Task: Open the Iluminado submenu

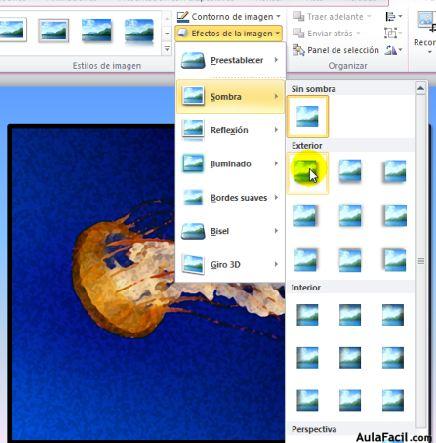Action: coord(230,164)
